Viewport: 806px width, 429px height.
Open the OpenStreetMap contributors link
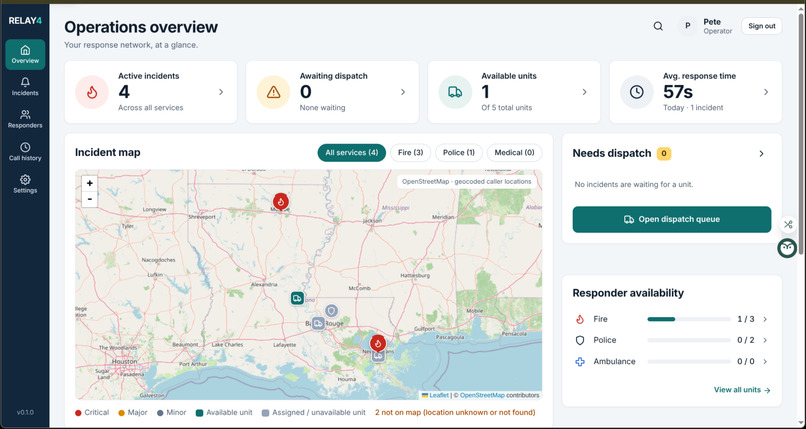(482, 395)
